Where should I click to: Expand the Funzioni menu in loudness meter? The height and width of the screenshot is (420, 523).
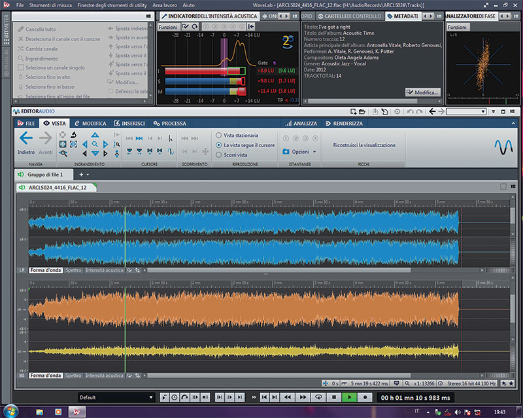[x=168, y=26]
